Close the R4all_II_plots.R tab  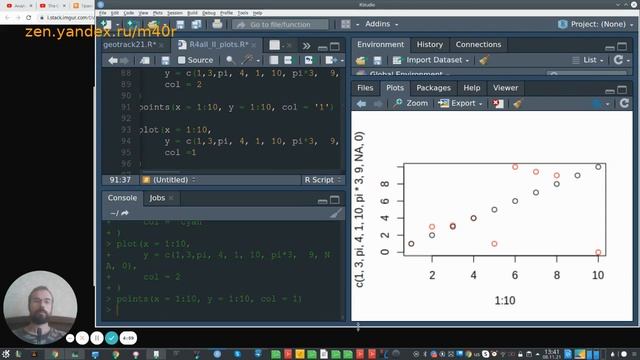point(254,45)
